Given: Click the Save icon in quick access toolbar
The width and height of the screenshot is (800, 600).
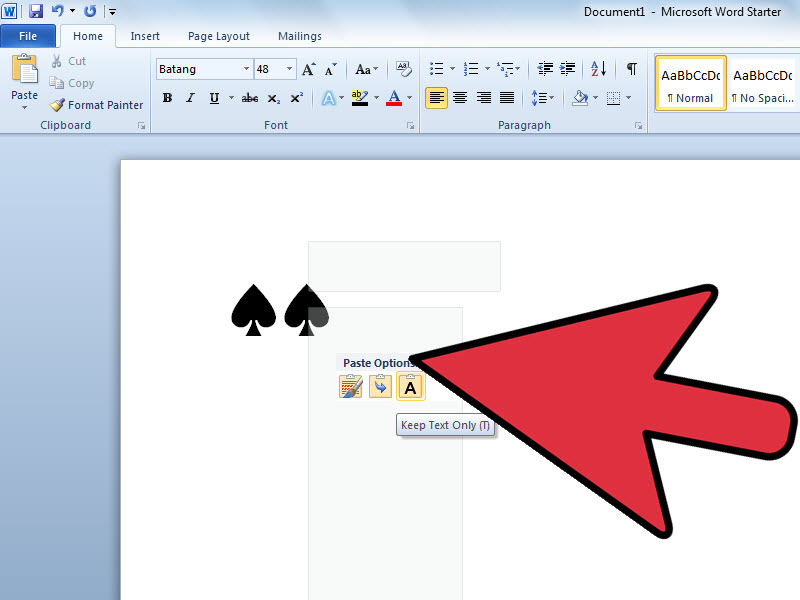Looking at the screenshot, I should [x=35, y=11].
